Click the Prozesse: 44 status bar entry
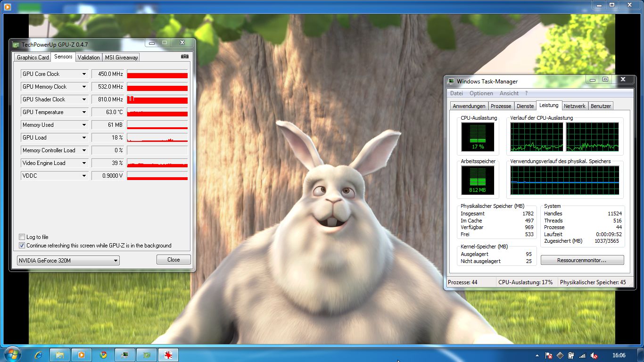Viewport: 644px width, 362px height. click(x=471, y=282)
